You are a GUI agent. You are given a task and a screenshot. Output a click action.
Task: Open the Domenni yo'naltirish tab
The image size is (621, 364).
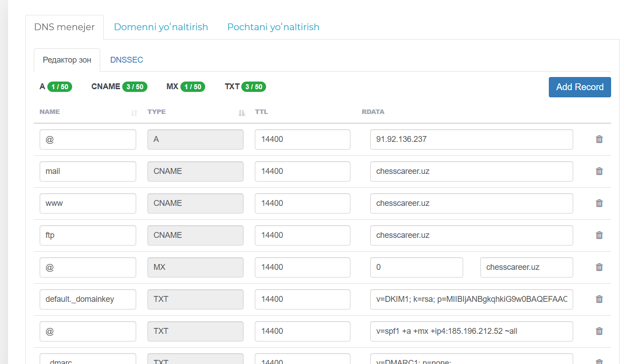click(161, 27)
